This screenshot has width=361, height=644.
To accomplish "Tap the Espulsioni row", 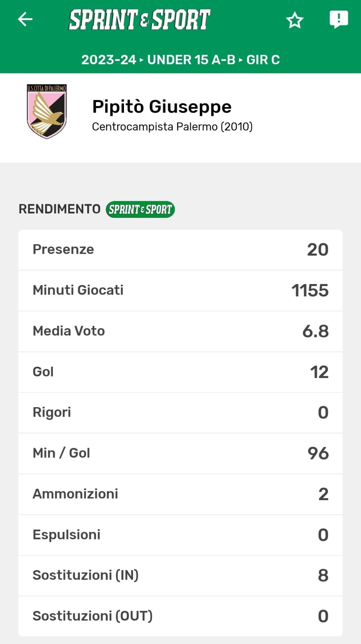I will (180, 535).
